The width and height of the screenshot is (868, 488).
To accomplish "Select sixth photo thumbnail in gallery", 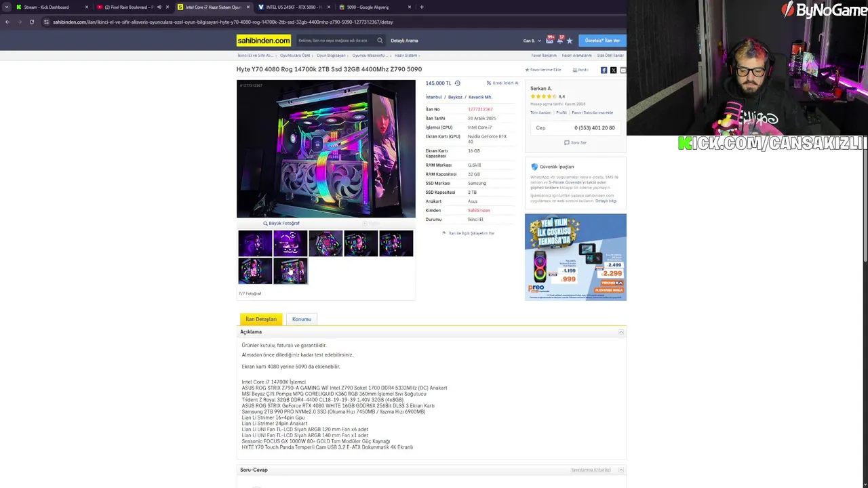I will pos(255,271).
